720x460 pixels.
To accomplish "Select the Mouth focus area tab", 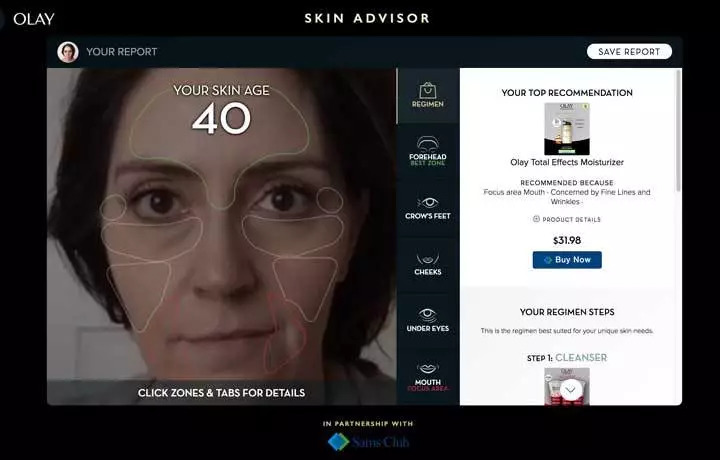I will pos(428,377).
